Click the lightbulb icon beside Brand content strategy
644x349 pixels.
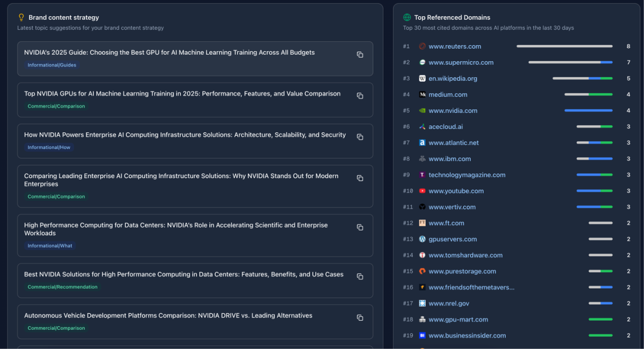pyautogui.click(x=21, y=17)
